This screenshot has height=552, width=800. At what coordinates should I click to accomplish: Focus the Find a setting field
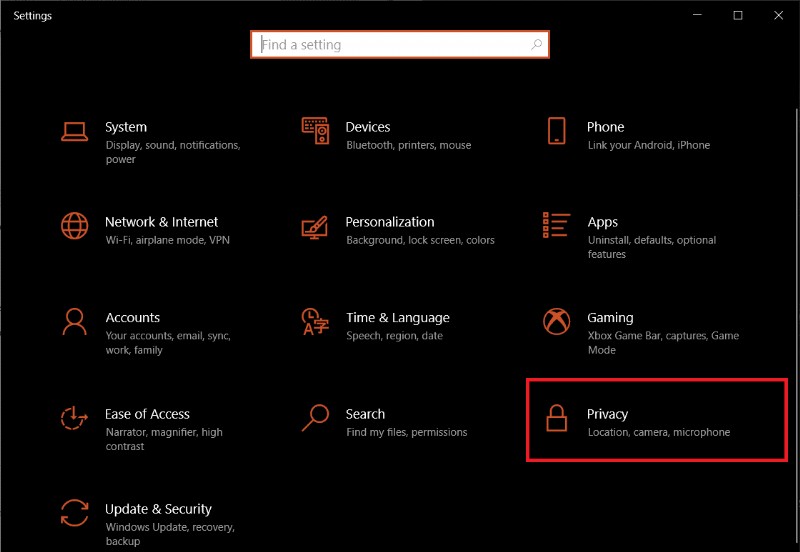point(400,44)
